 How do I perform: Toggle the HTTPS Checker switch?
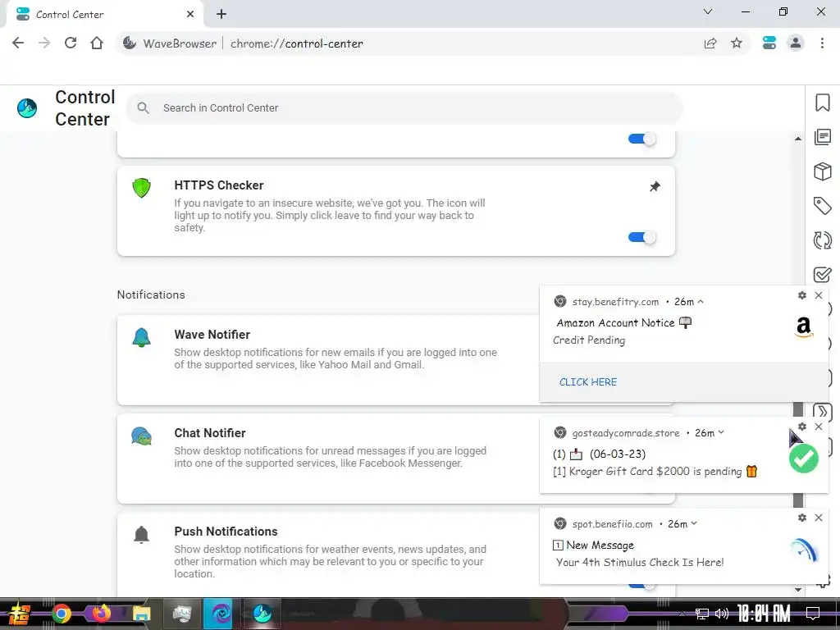click(x=641, y=237)
